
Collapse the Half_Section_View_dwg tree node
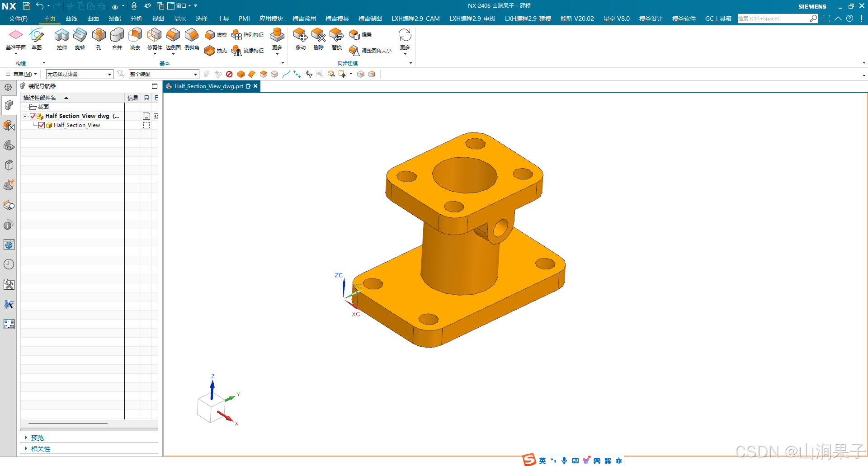tap(25, 116)
